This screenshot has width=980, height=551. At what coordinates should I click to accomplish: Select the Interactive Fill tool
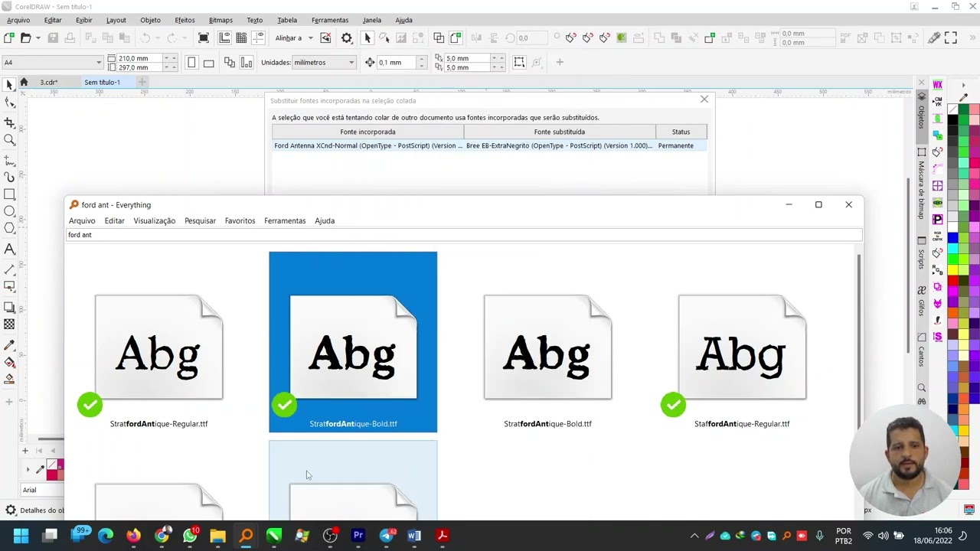(9, 362)
